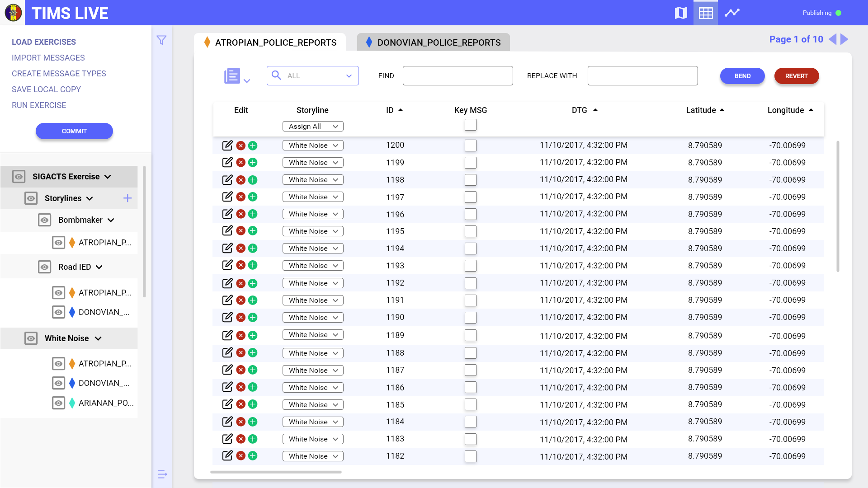Open the map view icon
This screenshot has height=488, width=868.
pyautogui.click(x=680, y=13)
